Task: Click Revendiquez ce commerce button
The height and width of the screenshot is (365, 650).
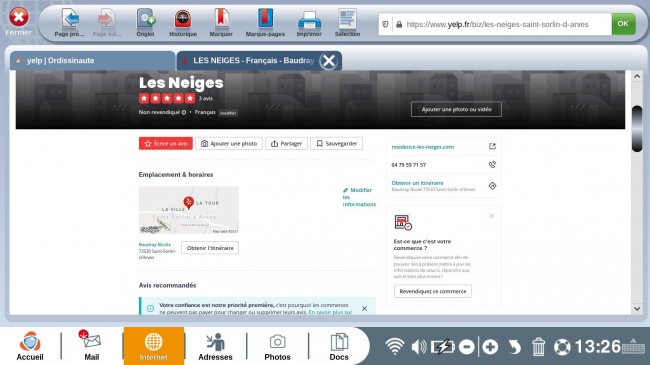Action: pyautogui.click(x=433, y=291)
